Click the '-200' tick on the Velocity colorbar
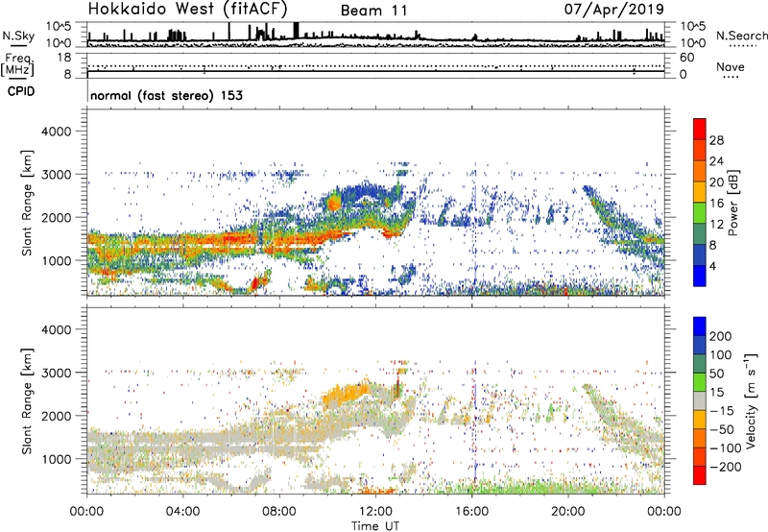The height and width of the screenshot is (532, 768). coord(726,467)
